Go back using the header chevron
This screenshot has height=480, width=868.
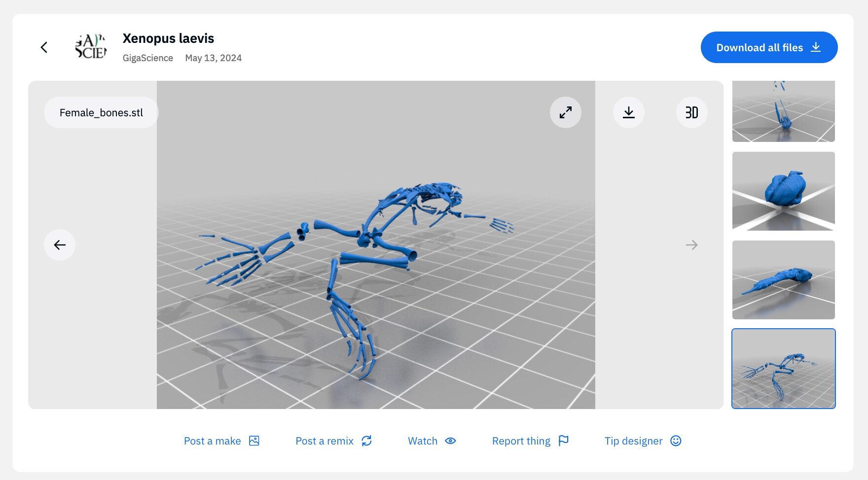[44, 47]
